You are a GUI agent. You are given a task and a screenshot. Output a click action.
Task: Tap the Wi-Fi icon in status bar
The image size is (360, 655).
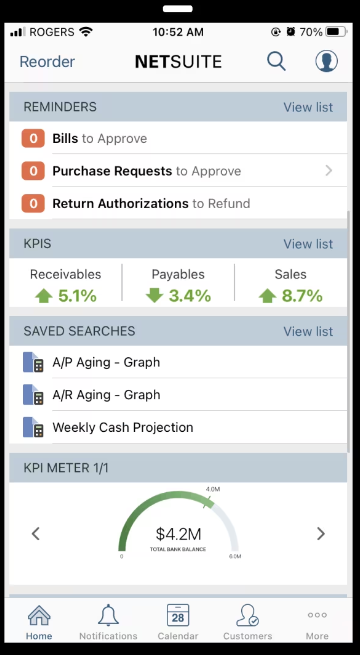pyautogui.click(x=86, y=32)
